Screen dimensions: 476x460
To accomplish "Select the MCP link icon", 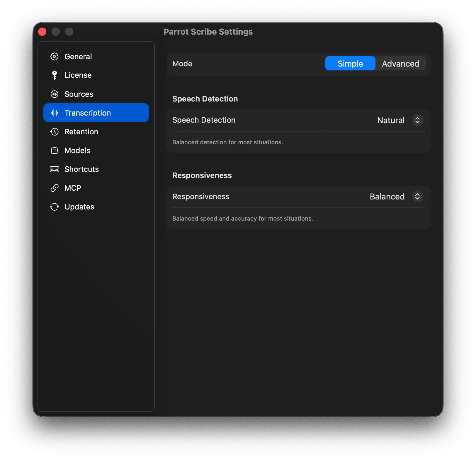I will coord(55,188).
